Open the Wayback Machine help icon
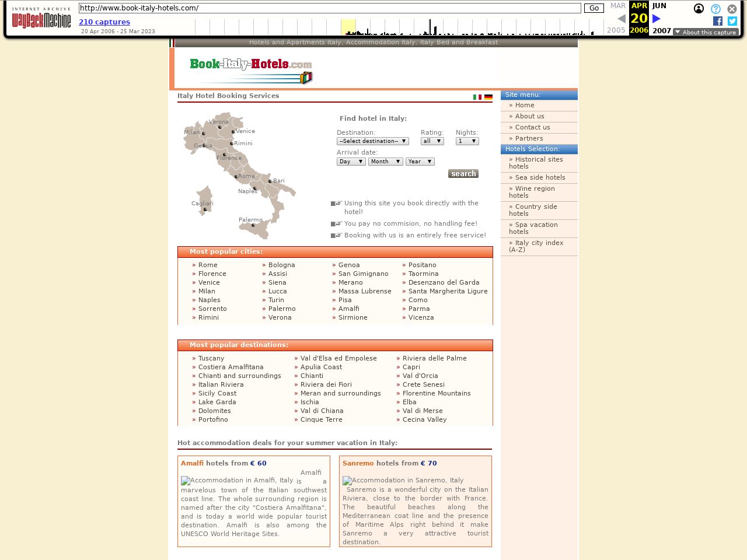 point(715,9)
